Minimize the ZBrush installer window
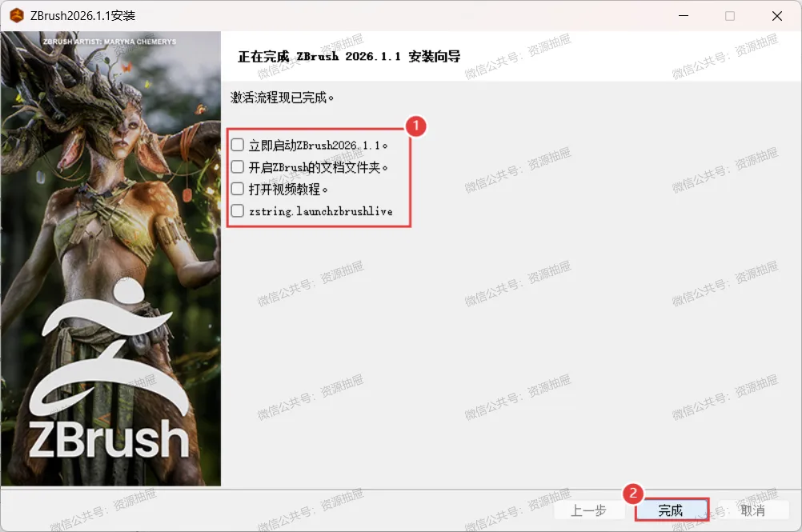Viewport: 802px width, 532px height. coord(684,16)
